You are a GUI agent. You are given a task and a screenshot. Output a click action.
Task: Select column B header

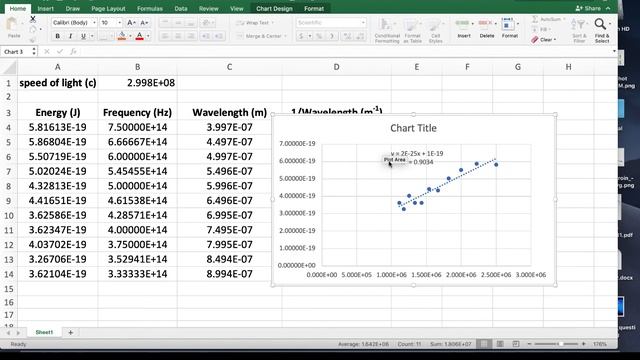coord(138,67)
